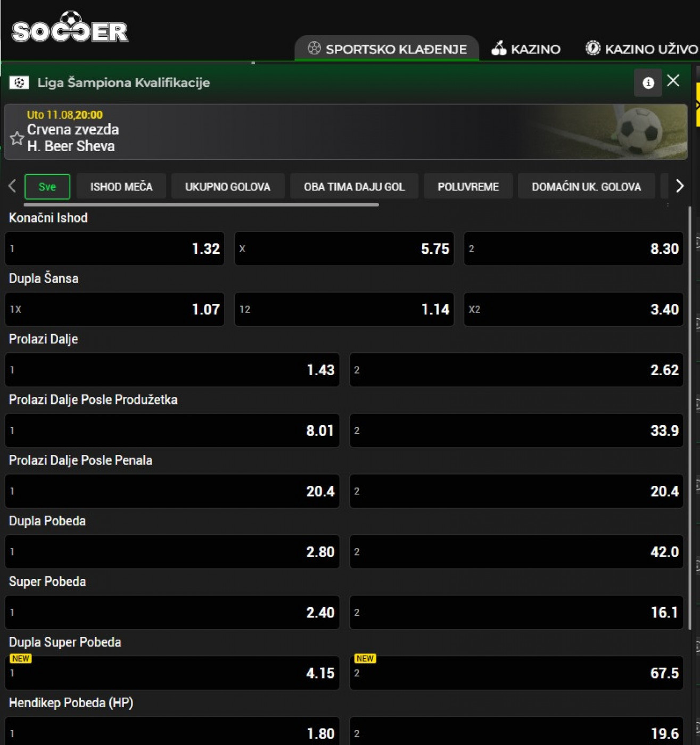Bet Dupla Pobeda 2 at 42.0
This screenshot has height=745, width=700.
[x=516, y=552]
